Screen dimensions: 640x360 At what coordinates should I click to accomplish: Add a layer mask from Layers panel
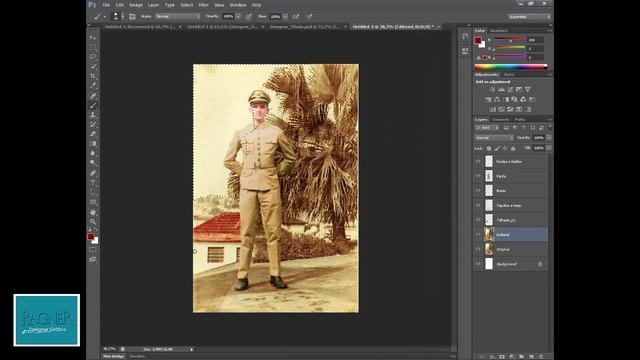[502, 356]
